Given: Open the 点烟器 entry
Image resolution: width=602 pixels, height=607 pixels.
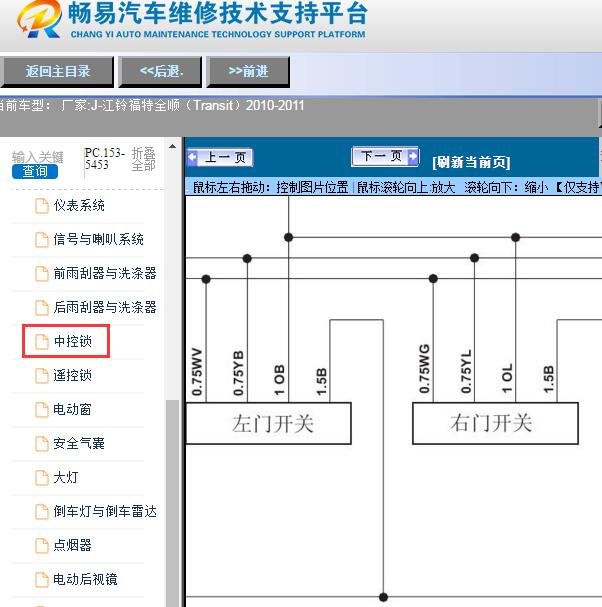Looking at the screenshot, I should pos(72,545).
